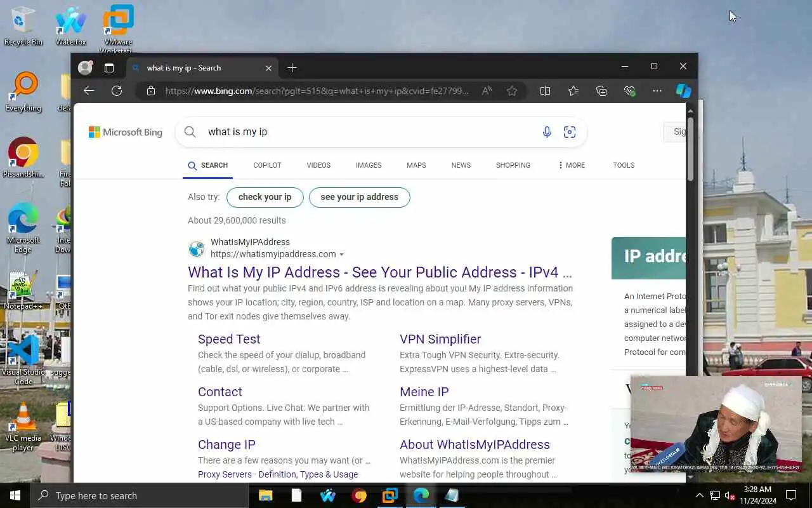Open the notification center icon
The image size is (812, 508).
pyautogui.click(x=791, y=495)
